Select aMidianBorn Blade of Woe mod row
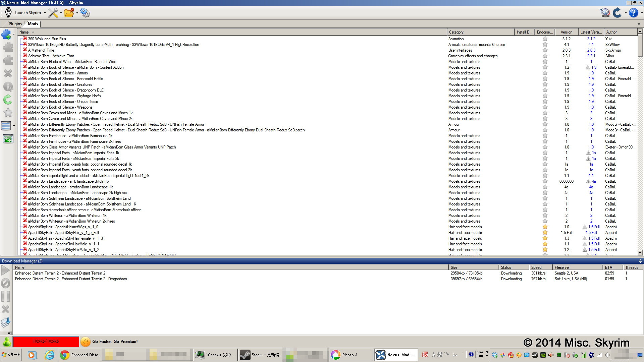The width and height of the screenshot is (644, 362). click(328, 62)
